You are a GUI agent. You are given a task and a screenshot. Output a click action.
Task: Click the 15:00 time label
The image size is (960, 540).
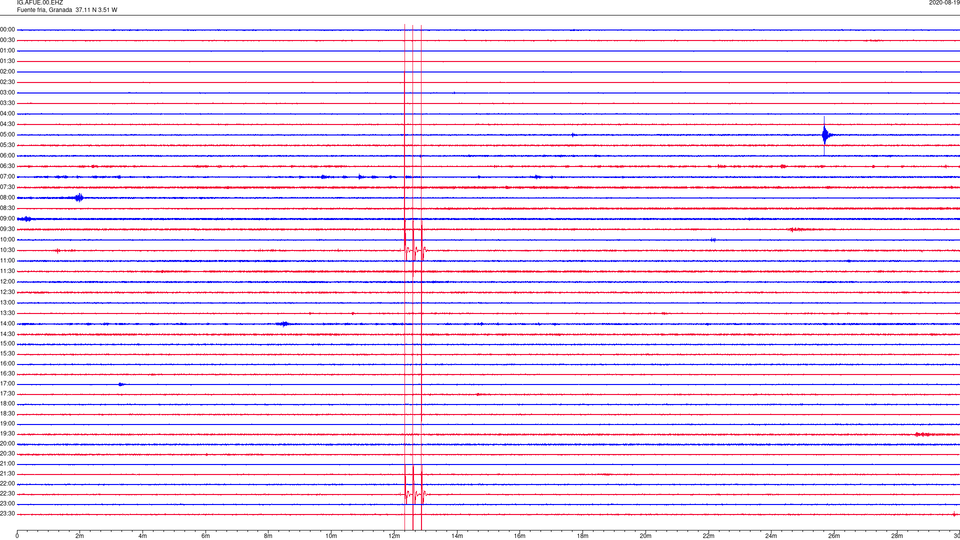[7, 344]
